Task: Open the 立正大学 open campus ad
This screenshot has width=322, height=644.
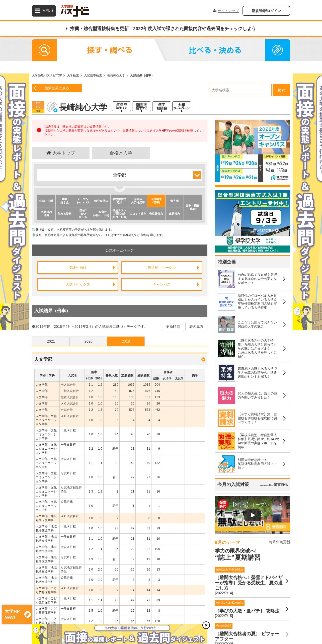Action: (x=253, y=151)
